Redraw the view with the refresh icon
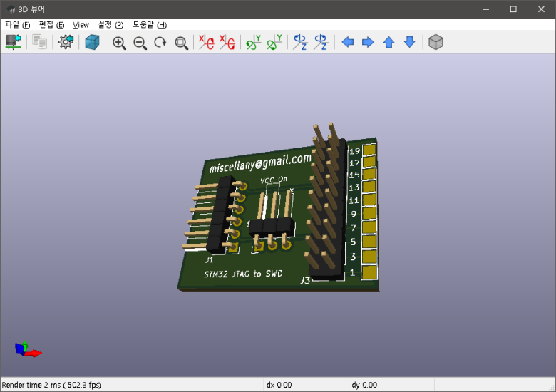The width and height of the screenshot is (556, 392). [160, 43]
